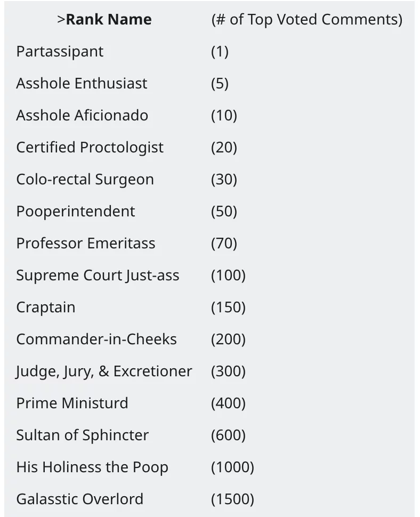420x517 pixels.
Task: Click the "Rank Name" column header
Action: 108,20
